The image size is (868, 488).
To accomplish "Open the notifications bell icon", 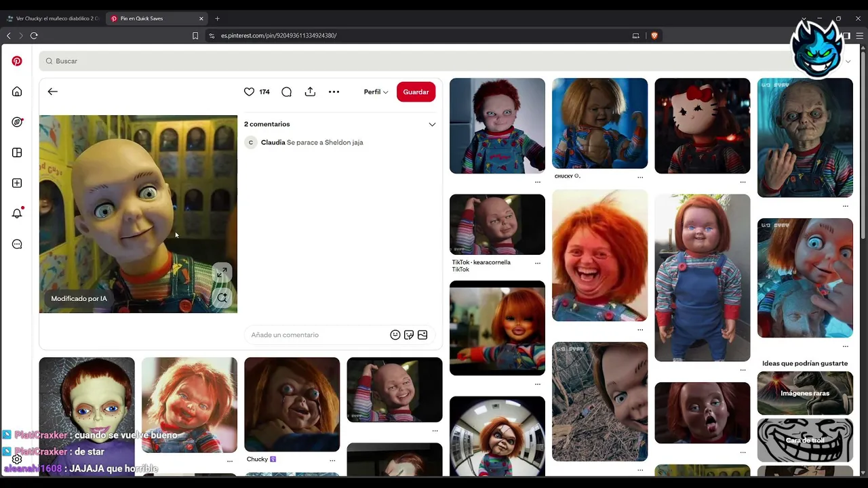I will tap(17, 213).
